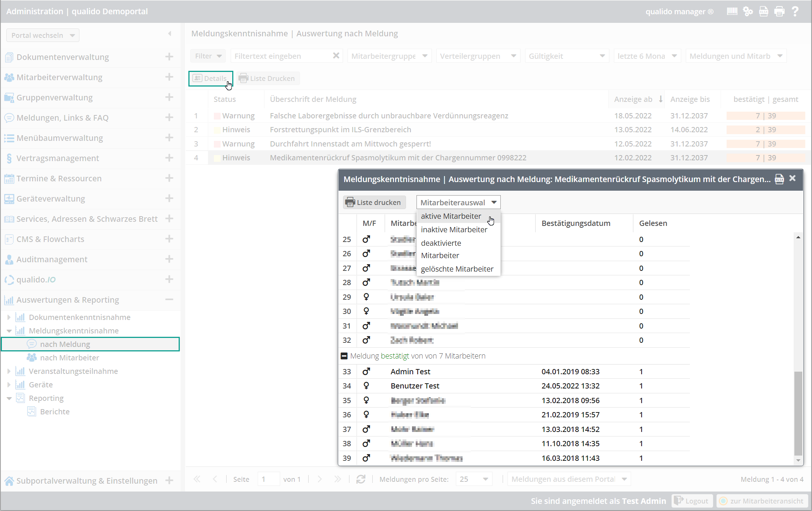Click scrollbar up arrow in popup list
This screenshot has width=812, height=511.
coord(799,237)
